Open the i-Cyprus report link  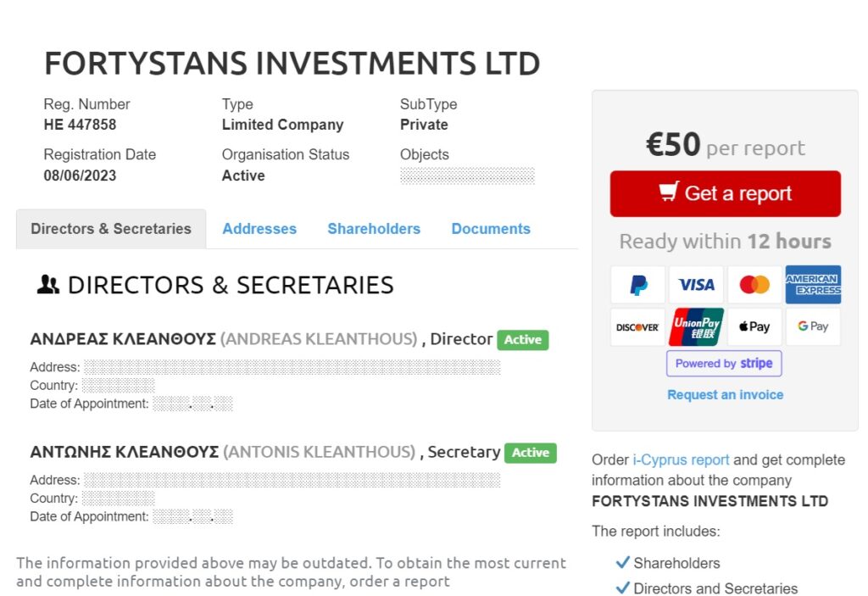coord(681,460)
